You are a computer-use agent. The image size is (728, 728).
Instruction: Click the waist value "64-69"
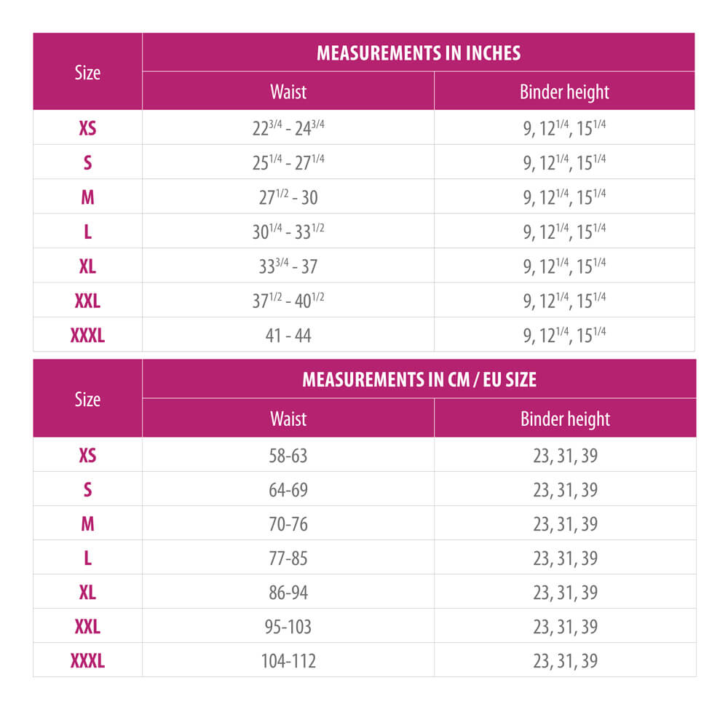288,490
